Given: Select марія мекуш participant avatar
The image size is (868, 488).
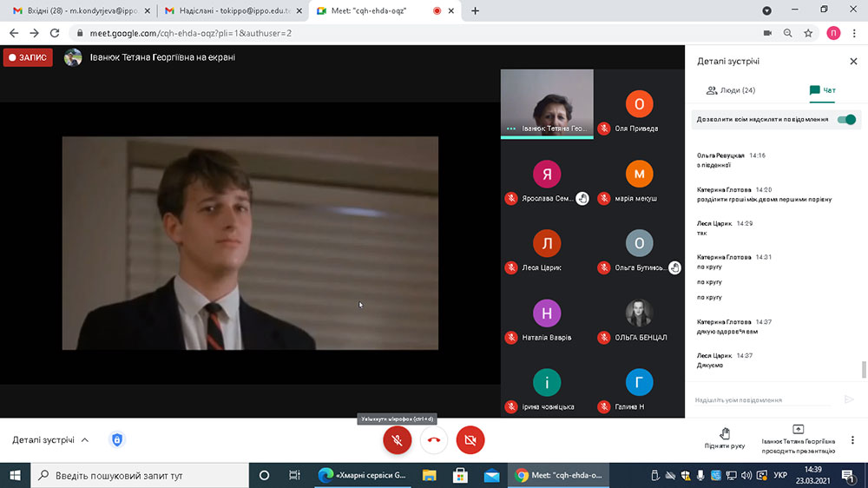Looking at the screenshot, I should click(x=639, y=174).
